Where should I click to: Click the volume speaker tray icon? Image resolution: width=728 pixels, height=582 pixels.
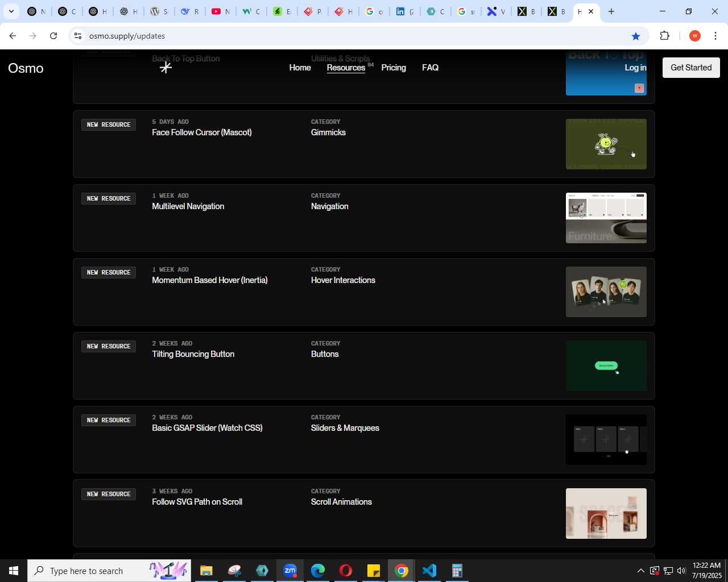coord(681,571)
